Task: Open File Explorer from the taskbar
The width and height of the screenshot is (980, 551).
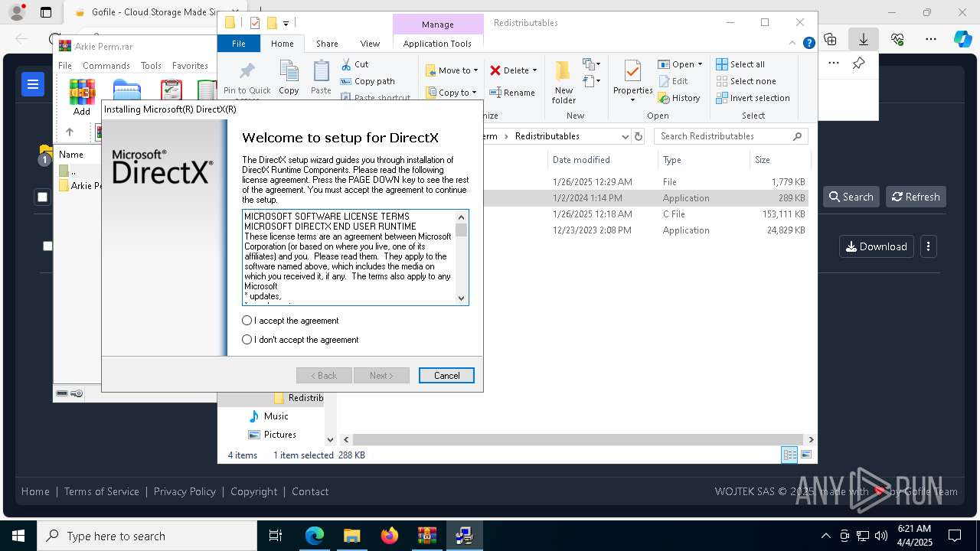Action: tap(351, 536)
